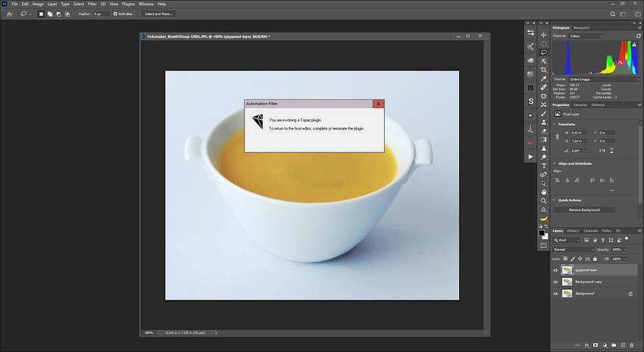
Task: Click Add to selection mode button
Action: [50, 14]
